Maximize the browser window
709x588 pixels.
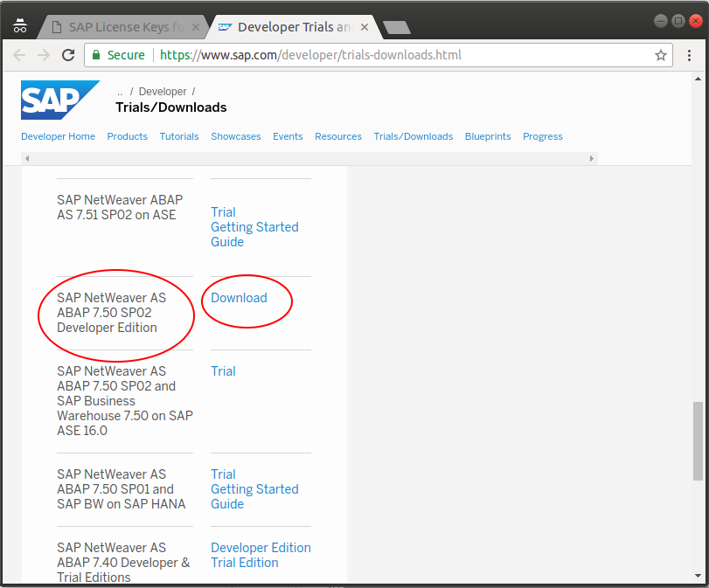(x=678, y=21)
